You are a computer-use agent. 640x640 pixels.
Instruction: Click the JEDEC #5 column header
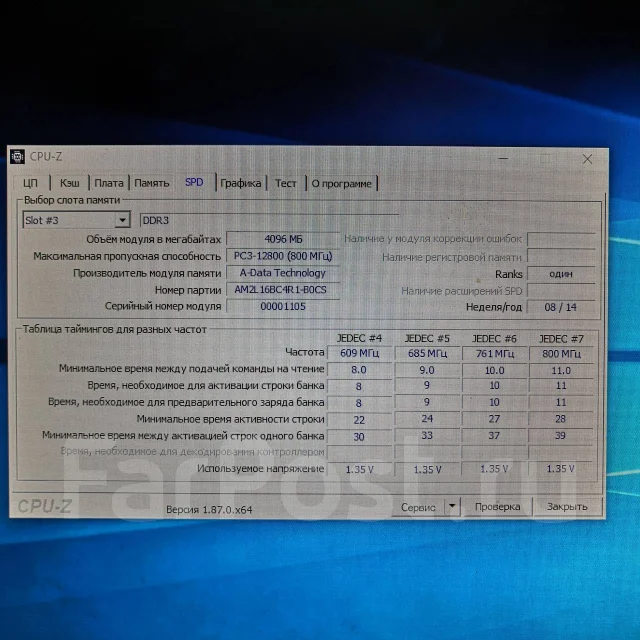[x=427, y=338]
